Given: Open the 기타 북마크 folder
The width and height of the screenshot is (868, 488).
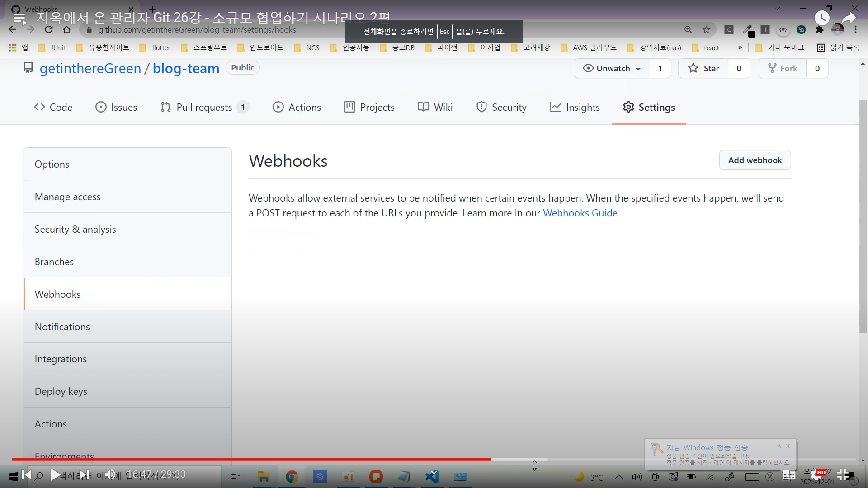Looking at the screenshot, I should point(780,47).
